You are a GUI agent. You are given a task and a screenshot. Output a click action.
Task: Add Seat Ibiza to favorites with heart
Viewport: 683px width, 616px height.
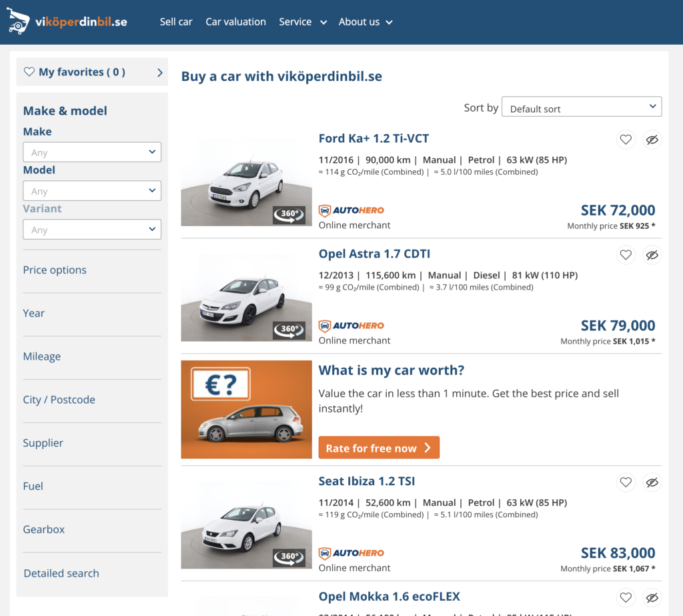tap(626, 482)
